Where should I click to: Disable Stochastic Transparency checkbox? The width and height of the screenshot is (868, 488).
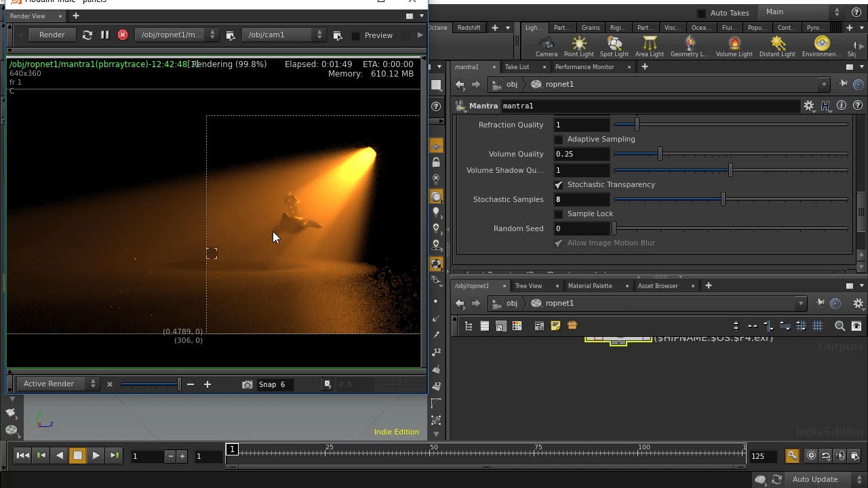[559, 185]
